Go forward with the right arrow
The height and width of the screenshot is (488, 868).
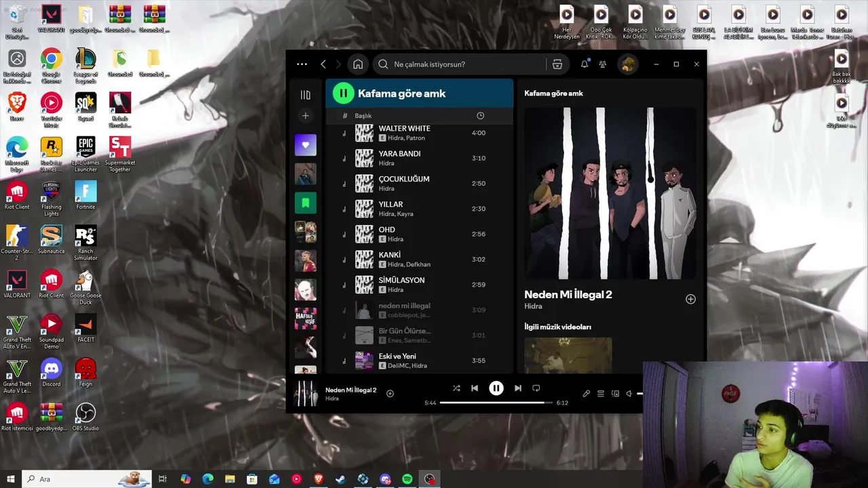[338, 64]
